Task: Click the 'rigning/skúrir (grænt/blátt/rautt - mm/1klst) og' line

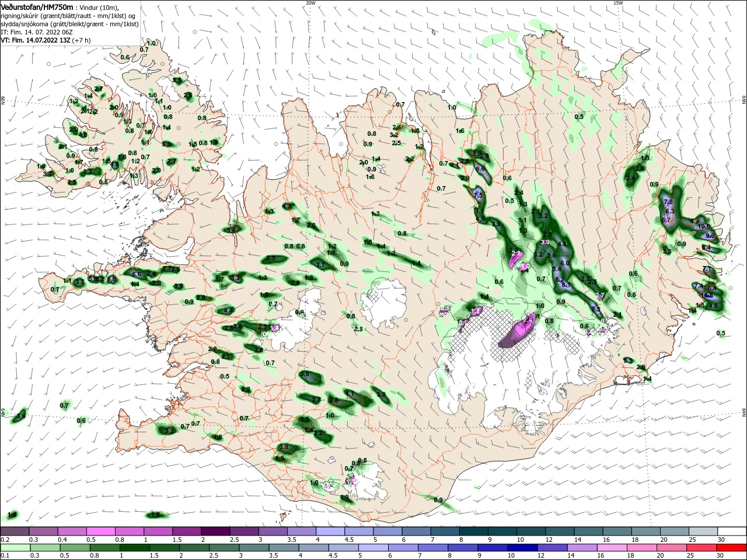Action: click(x=69, y=16)
